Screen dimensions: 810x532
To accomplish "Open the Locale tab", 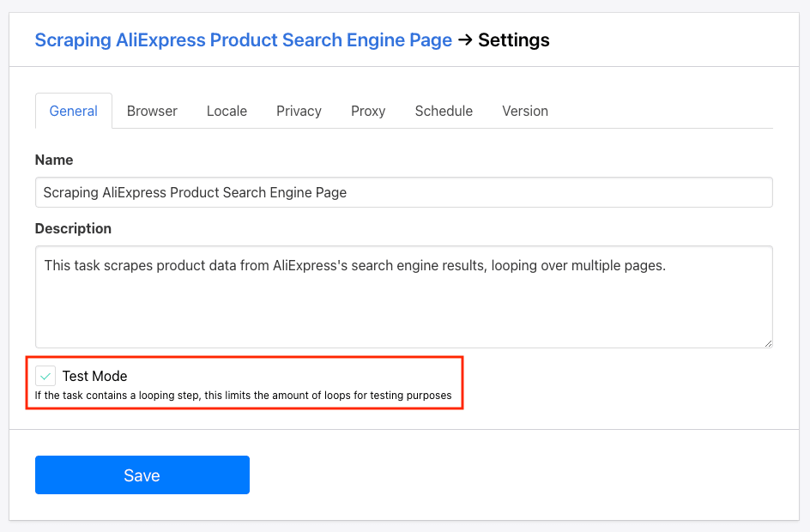I will pos(227,111).
